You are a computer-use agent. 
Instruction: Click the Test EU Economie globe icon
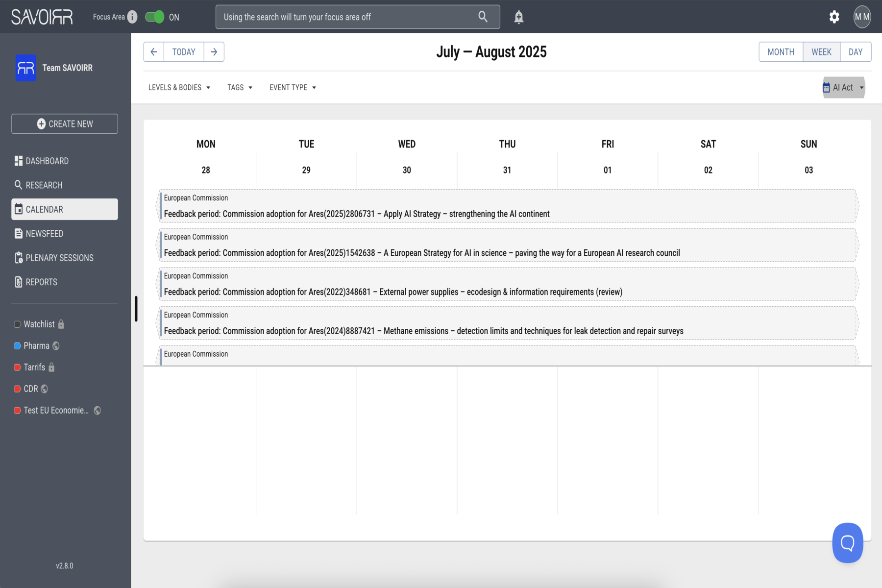(x=98, y=411)
